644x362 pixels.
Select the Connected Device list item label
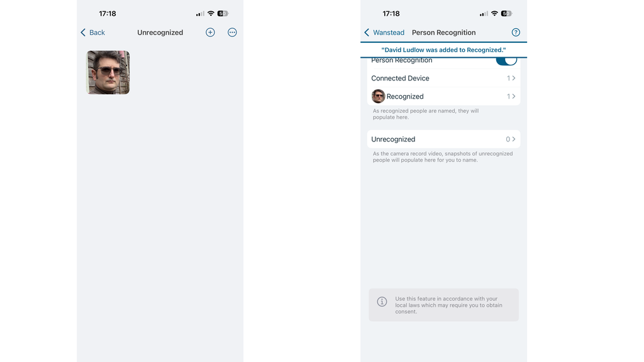(x=400, y=79)
